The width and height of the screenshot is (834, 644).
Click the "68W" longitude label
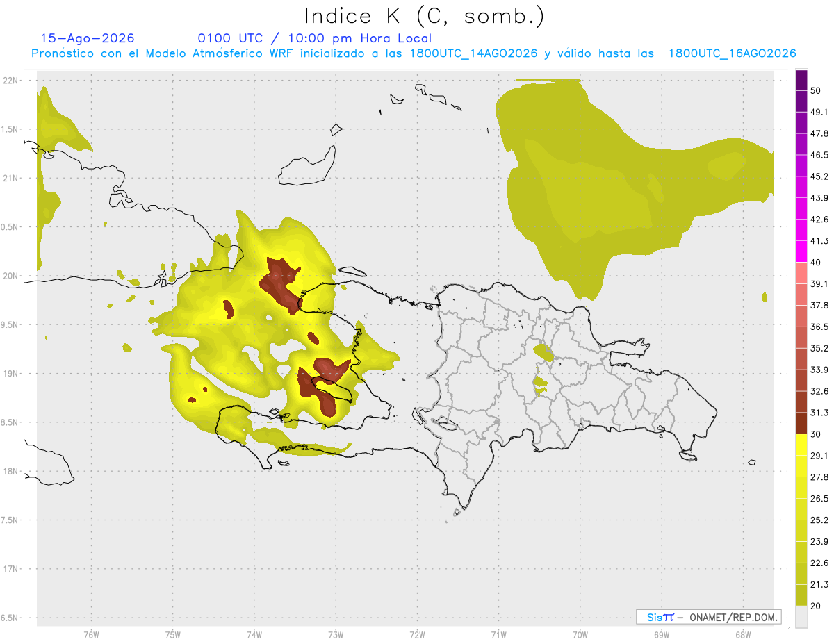pos(743,634)
